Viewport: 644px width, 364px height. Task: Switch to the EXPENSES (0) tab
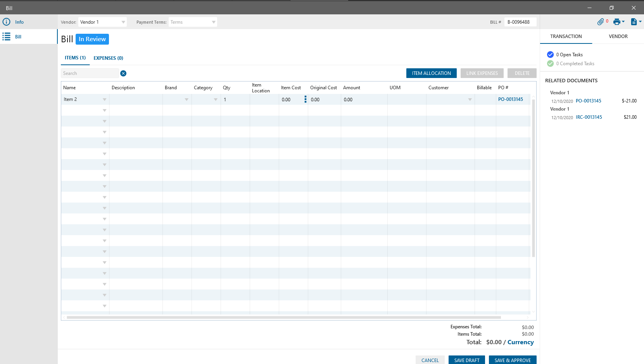tap(109, 58)
